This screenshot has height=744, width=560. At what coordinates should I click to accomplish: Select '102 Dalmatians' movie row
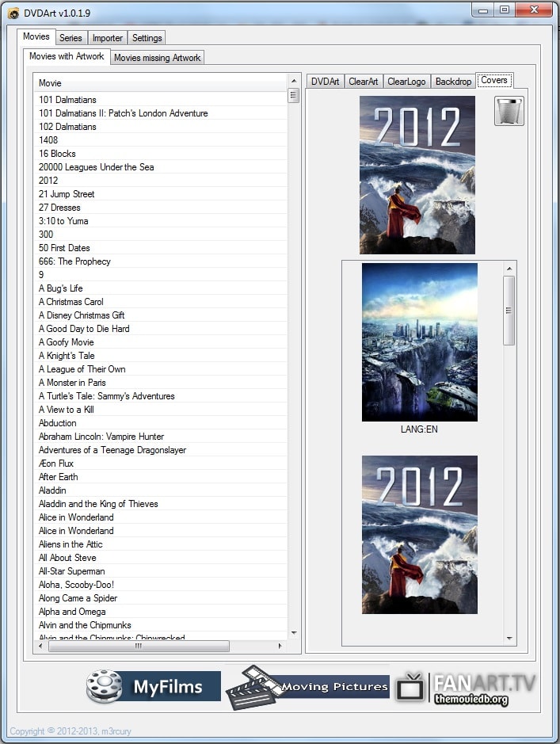pyautogui.click(x=160, y=127)
